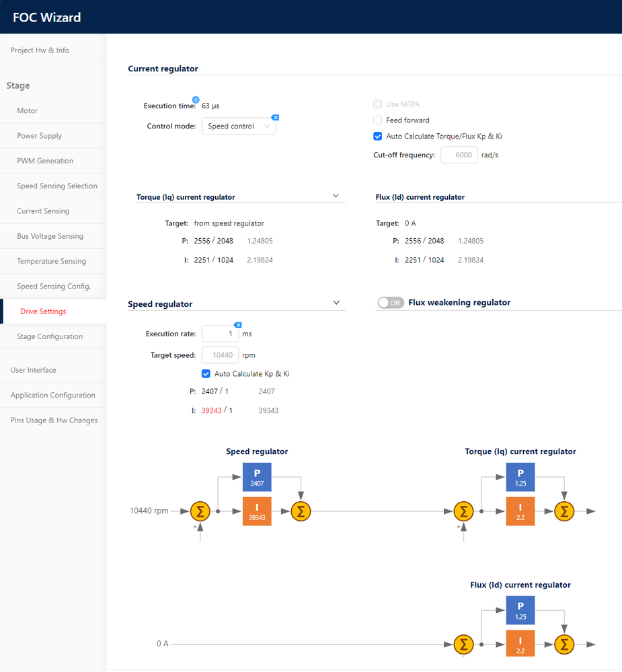
Task: Open Application Configuration page
Action: click(53, 395)
